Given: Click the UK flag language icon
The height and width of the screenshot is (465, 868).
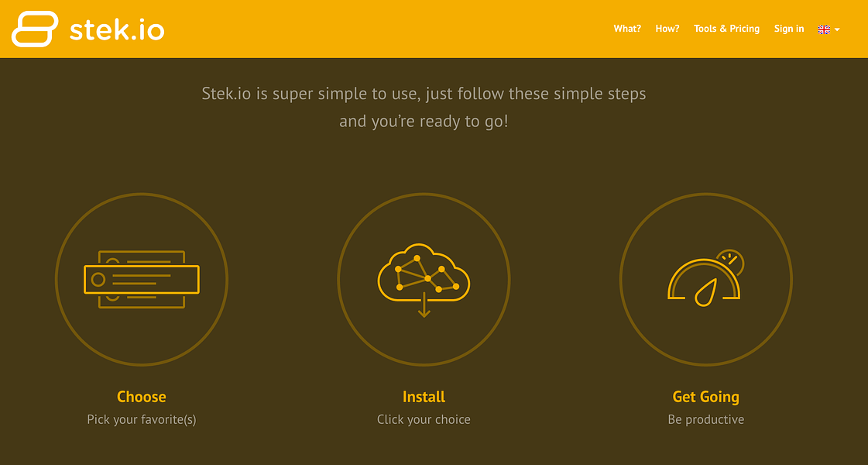Looking at the screenshot, I should pos(824,29).
